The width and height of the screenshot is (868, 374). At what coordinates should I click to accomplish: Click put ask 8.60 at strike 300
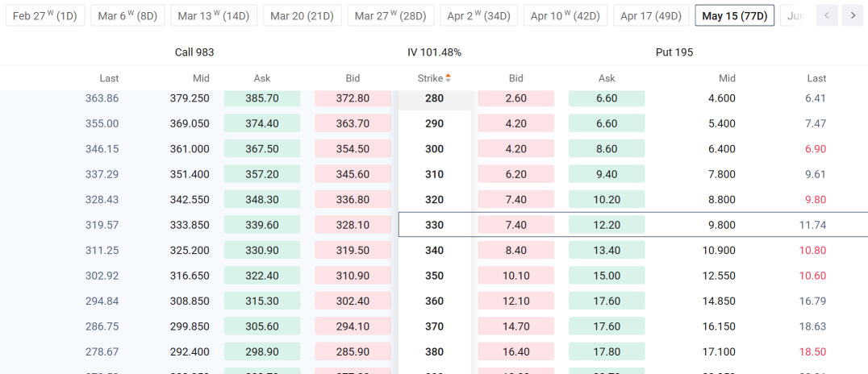point(607,149)
